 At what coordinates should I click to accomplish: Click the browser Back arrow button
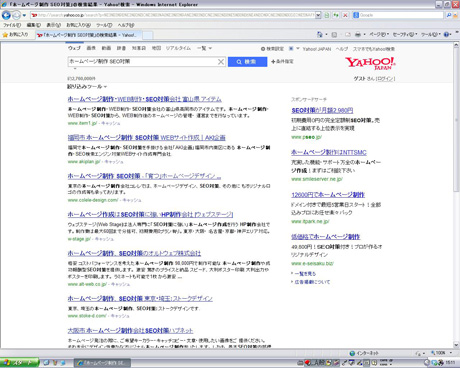point(6,15)
